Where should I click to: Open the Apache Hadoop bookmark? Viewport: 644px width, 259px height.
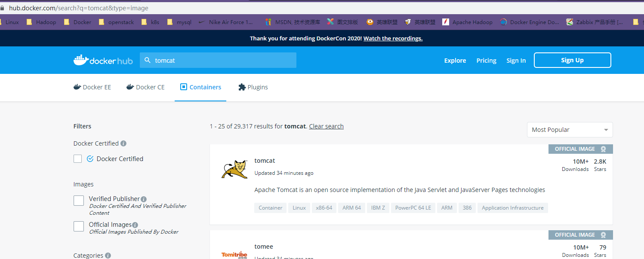[x=467, y=22]
